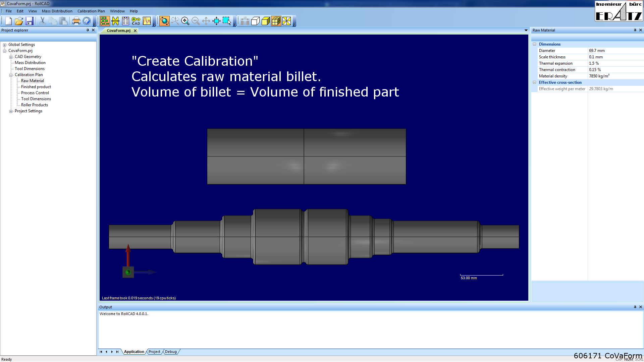Edit the Material density value field

(615, 76)
